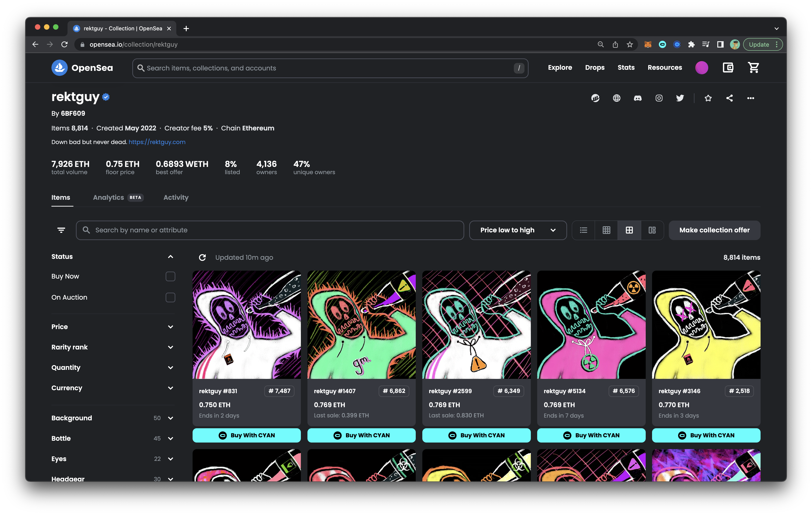812x515 pixels.
Task: Click the purple profile avatar circle
Action: tap(701, 68)
